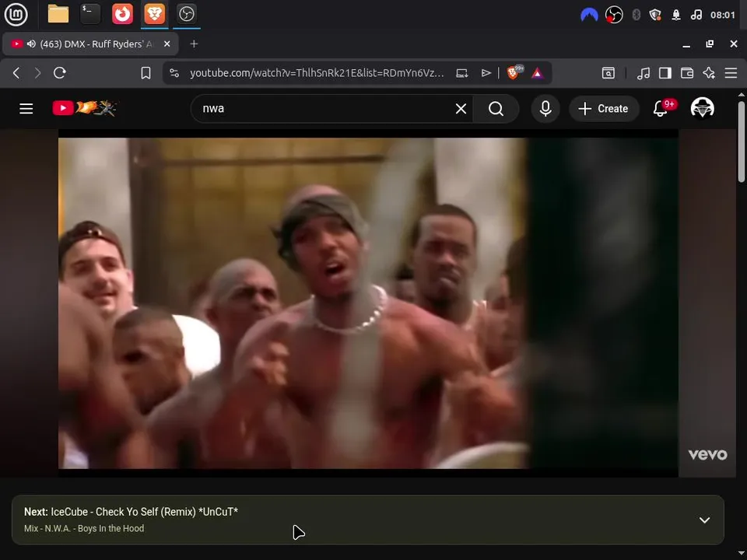Image resolution: width=747 pixels, height=560 pixels.
Task: Click Mix - N.W.A. - Boys In the Hood text
Action: 84,529
